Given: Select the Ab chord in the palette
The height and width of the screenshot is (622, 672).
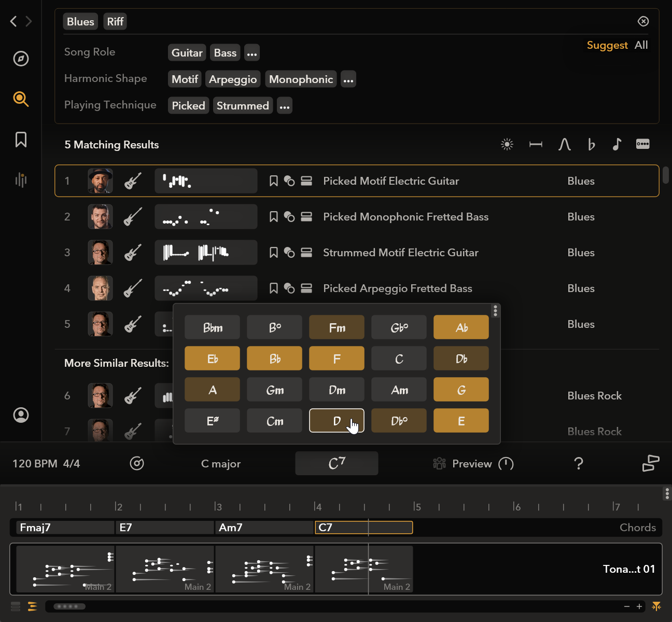Looking at the screenshot, I should [461, 328].
